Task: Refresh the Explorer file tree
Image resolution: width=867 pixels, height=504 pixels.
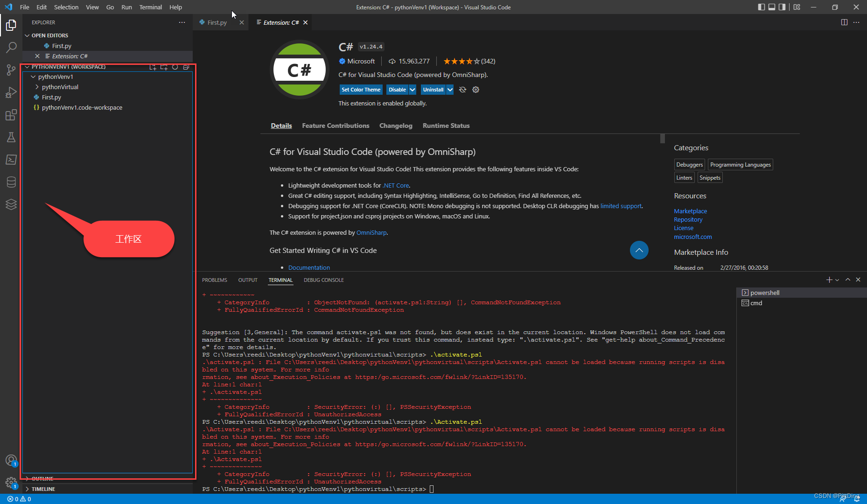Action: click(x=175, y=67)
